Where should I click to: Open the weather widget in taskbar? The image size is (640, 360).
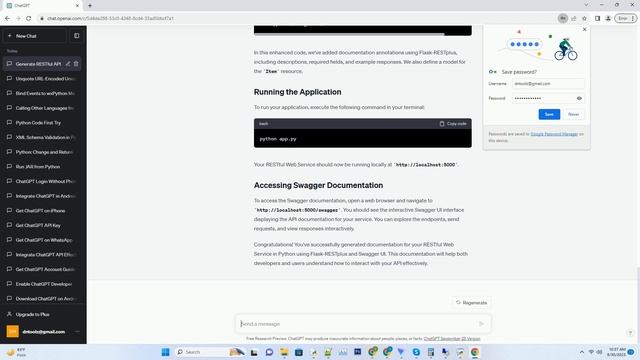pyautogui.click(x=17, y=352)
